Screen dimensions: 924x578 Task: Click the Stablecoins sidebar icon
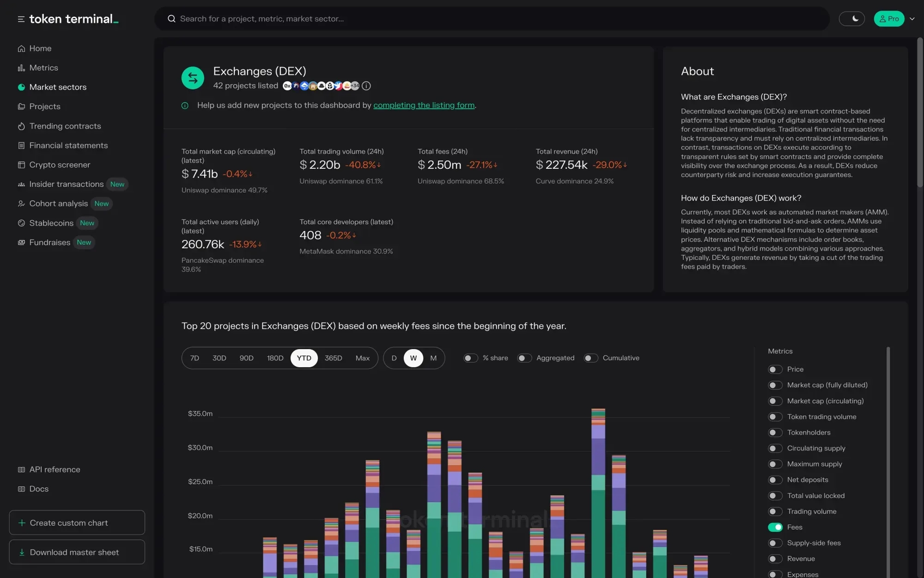(x=21, y=223)
